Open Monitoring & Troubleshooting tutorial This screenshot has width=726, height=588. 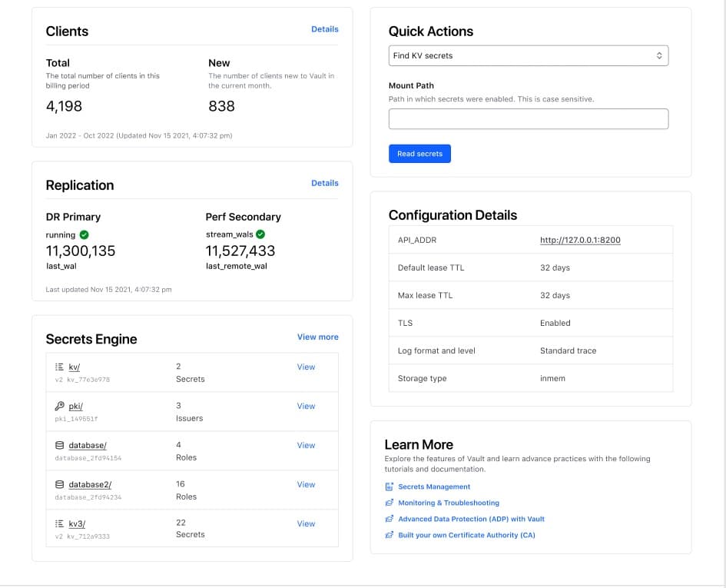448,503
